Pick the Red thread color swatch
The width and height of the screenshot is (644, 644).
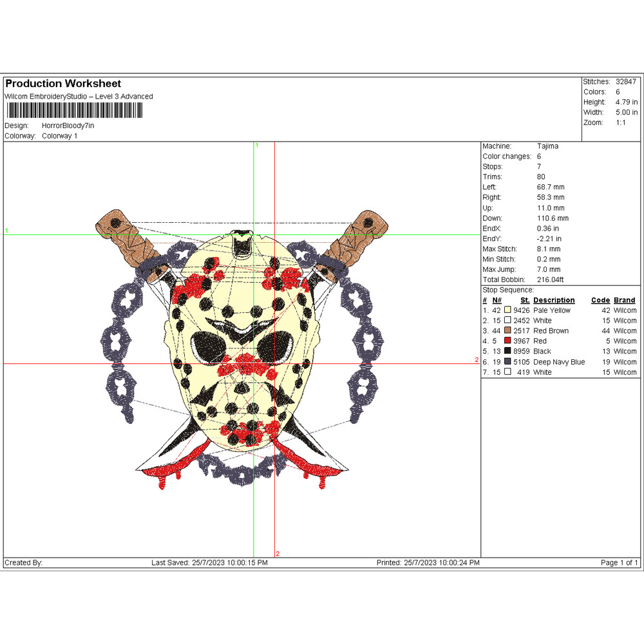pos(507,341)
